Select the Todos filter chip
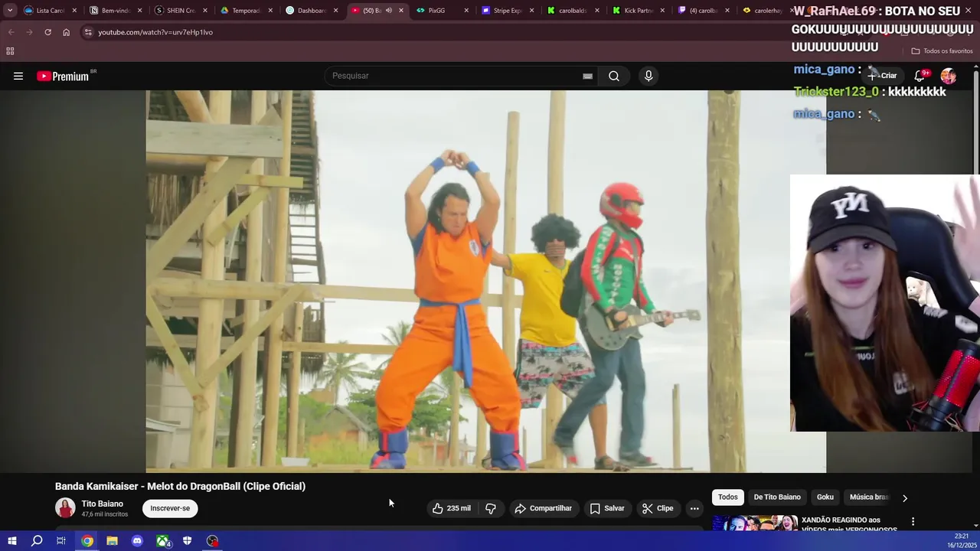The image size is (980, 551). 728,497
